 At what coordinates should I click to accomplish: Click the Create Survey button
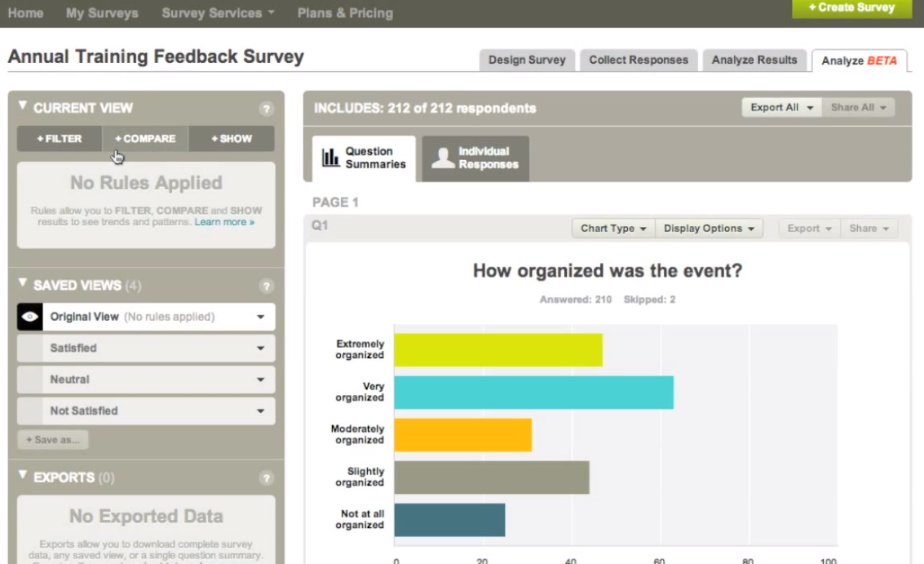[x=851, y=8]
